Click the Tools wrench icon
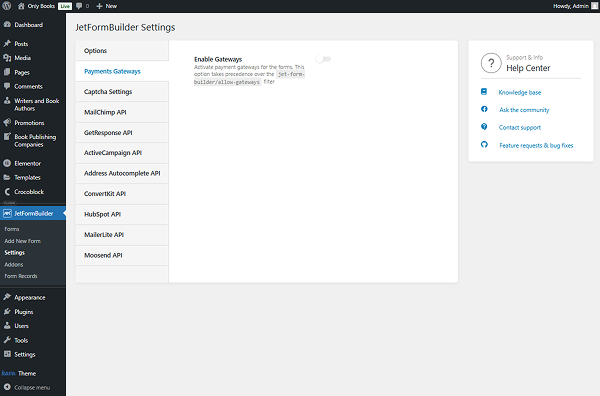Image resolution: width=600 pixels, height=396 pixels. point(7,340)
